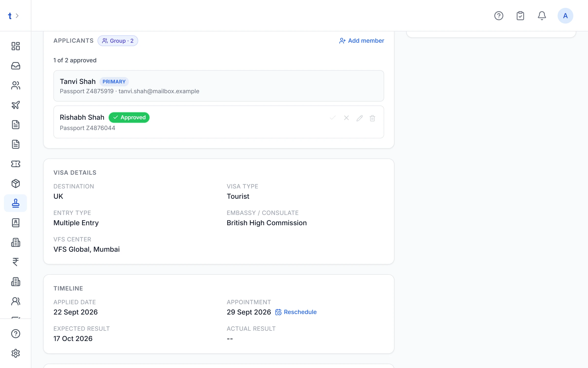
Task: Open the inbox tray icon in sidebar
Action: pos(16,66)
